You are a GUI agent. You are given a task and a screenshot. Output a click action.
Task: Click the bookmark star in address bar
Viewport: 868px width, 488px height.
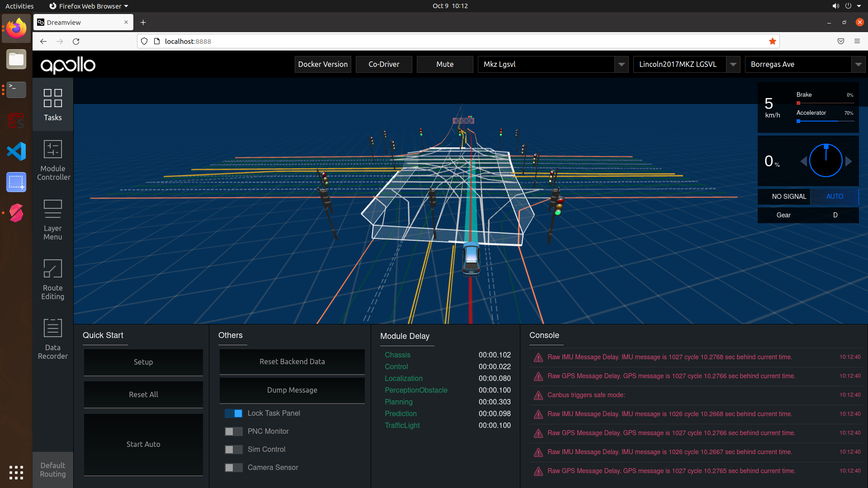click(x=773, y=42)
